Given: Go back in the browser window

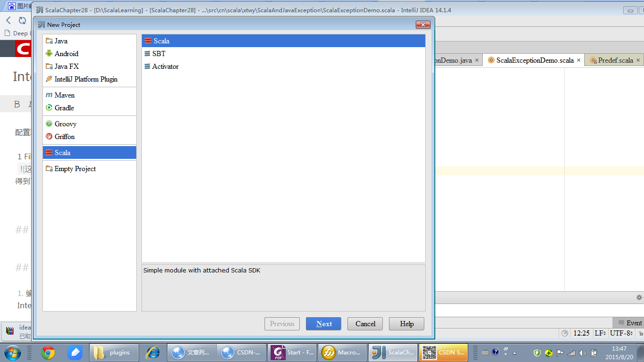Looking at the screenshot, I should click(8, 20).
